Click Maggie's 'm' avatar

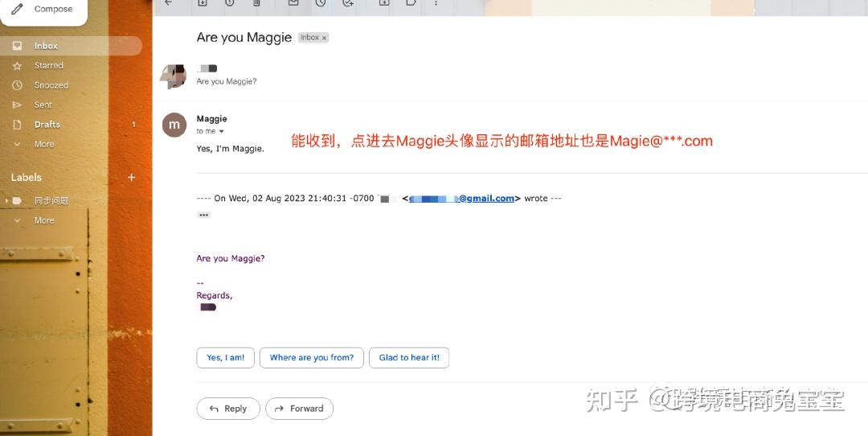click(x=174, y=125)
